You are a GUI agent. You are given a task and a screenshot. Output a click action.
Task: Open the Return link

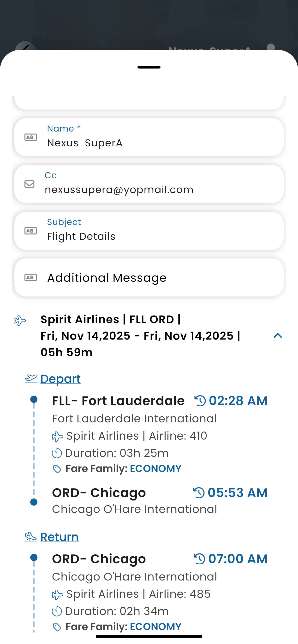click(x=60, y=537)
